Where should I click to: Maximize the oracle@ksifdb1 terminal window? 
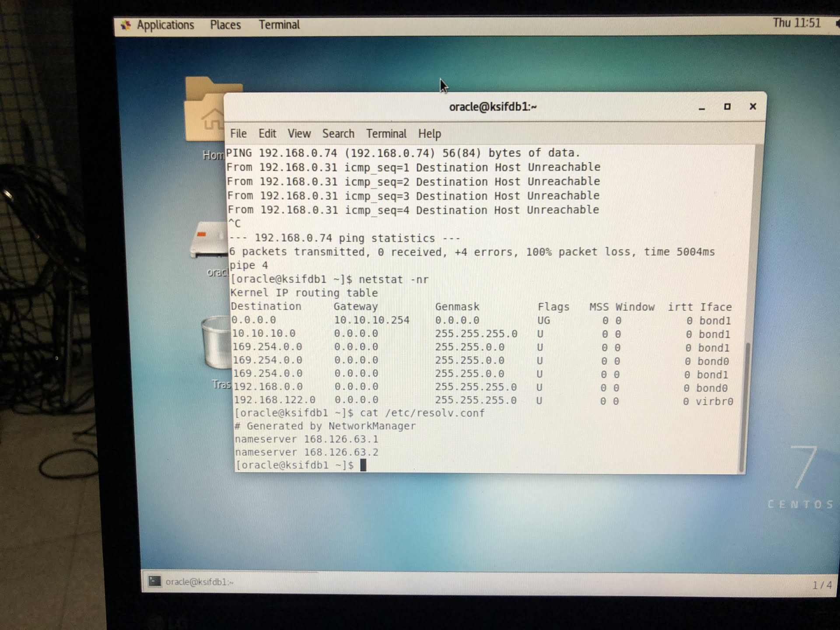727,107
